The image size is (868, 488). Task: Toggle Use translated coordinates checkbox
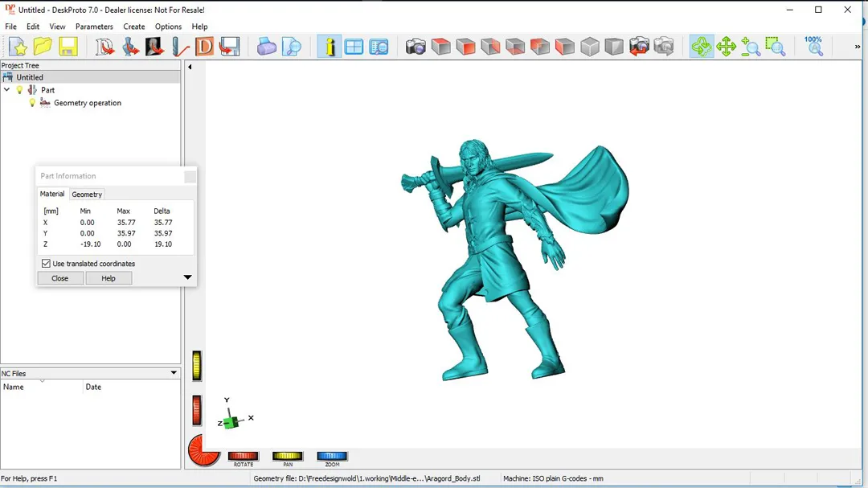(46, 264)
